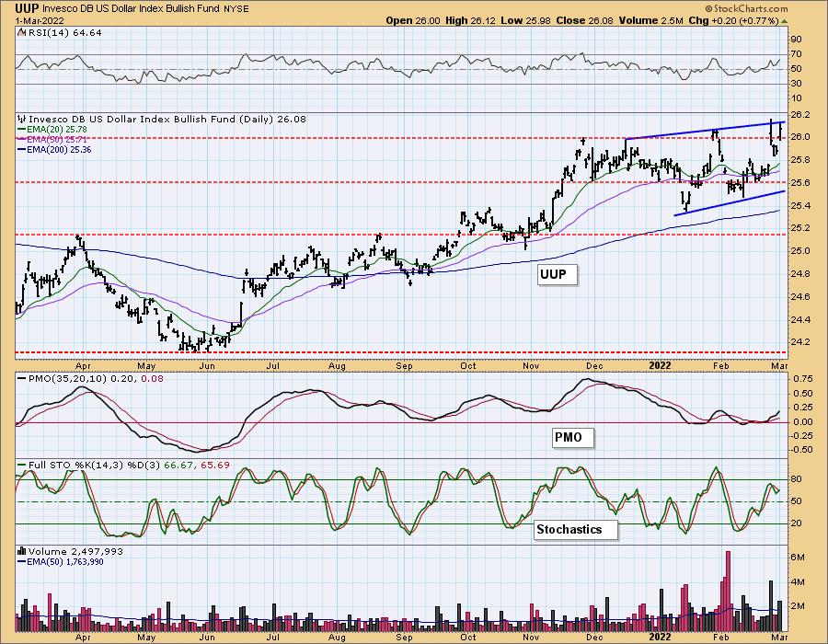The width and height of the screenshot is (828, 644).
Task: Click the NYSE exchange label in the header
Action: click(236, 9)
